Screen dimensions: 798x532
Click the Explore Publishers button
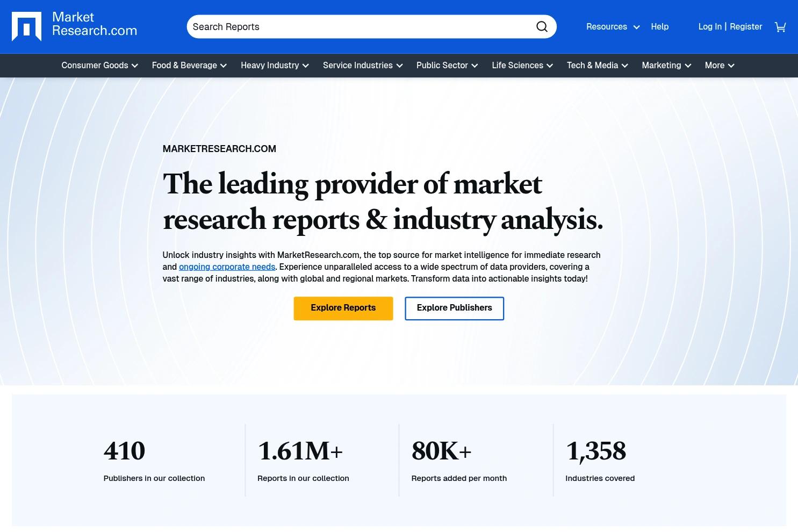click(x=455, y=308)
